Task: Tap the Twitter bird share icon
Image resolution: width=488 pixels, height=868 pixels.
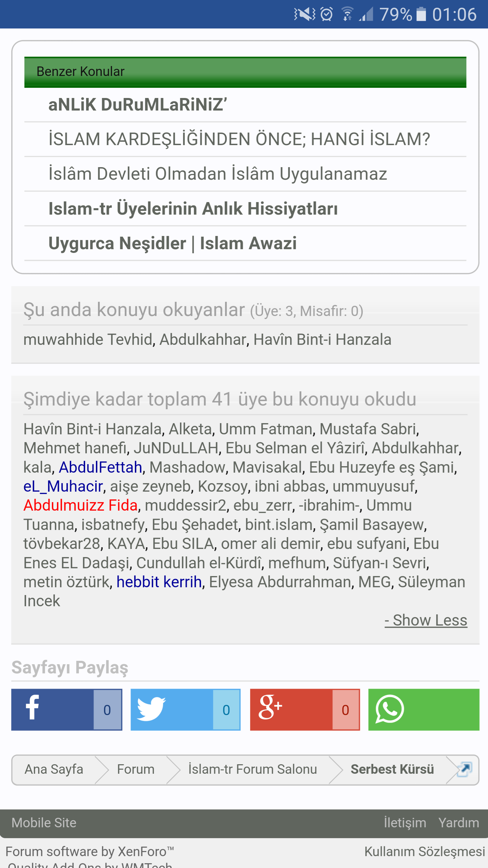Action: 151,709
